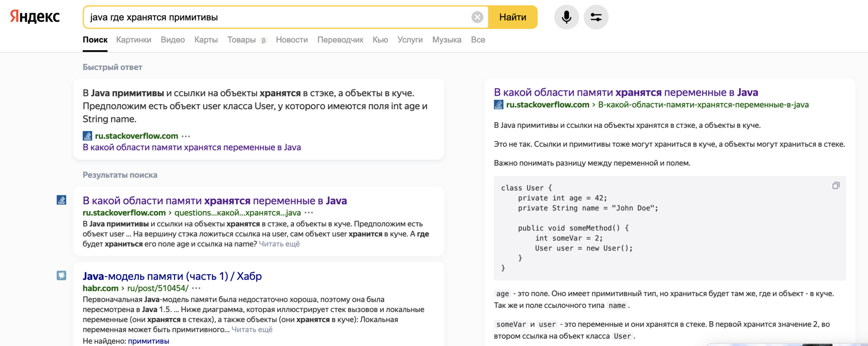Viewport: 868px width, 346px height.
Task: Click the примитивы not-found link
Action: tap(148, 341)
